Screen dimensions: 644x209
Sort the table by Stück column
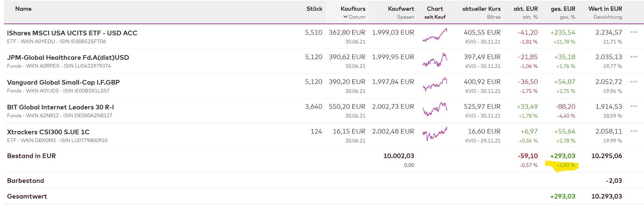pyautogui.click(x=314, y=9)
